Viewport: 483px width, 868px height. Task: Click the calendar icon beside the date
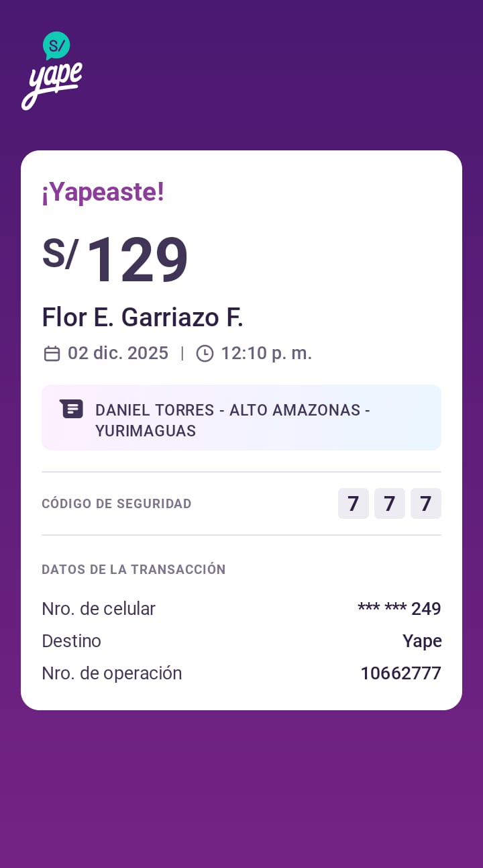tap(52, 354)
